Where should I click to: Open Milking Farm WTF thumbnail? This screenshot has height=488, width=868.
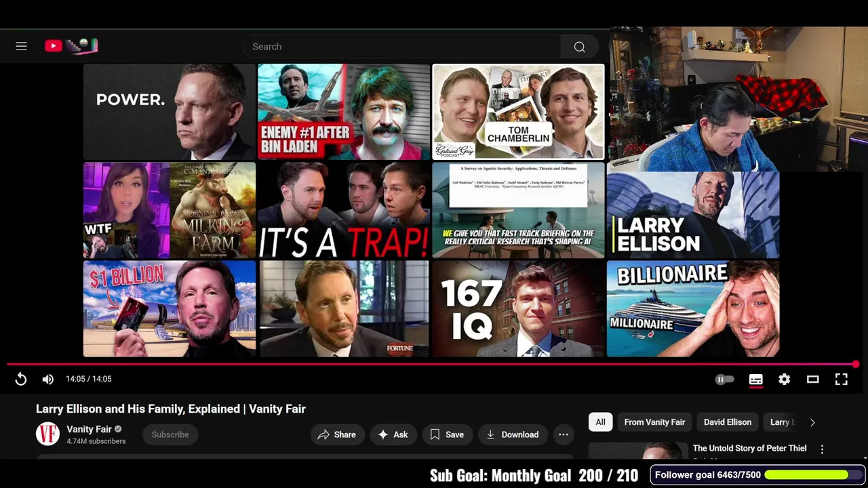(170, 210)
